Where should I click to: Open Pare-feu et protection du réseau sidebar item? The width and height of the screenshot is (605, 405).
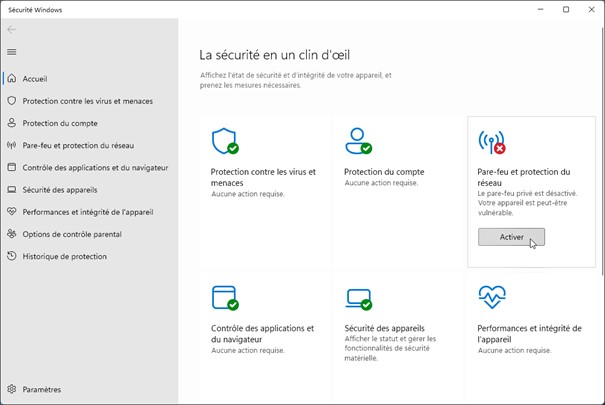point(78,145)
